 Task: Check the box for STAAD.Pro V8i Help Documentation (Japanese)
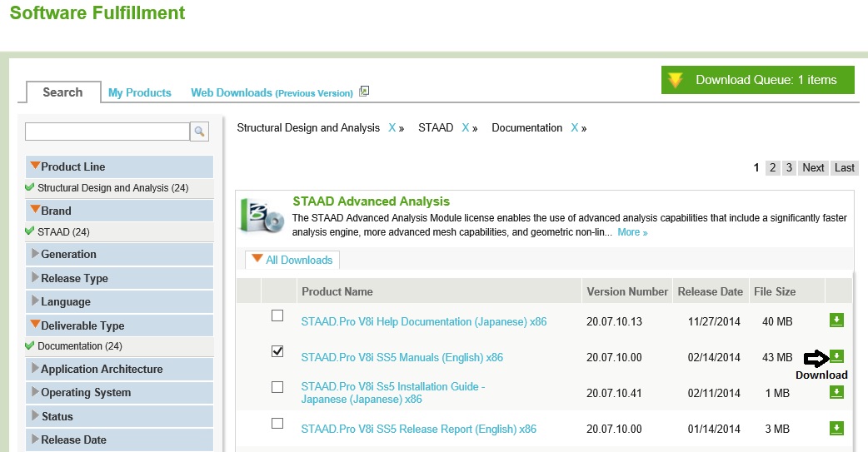(277, 315)
